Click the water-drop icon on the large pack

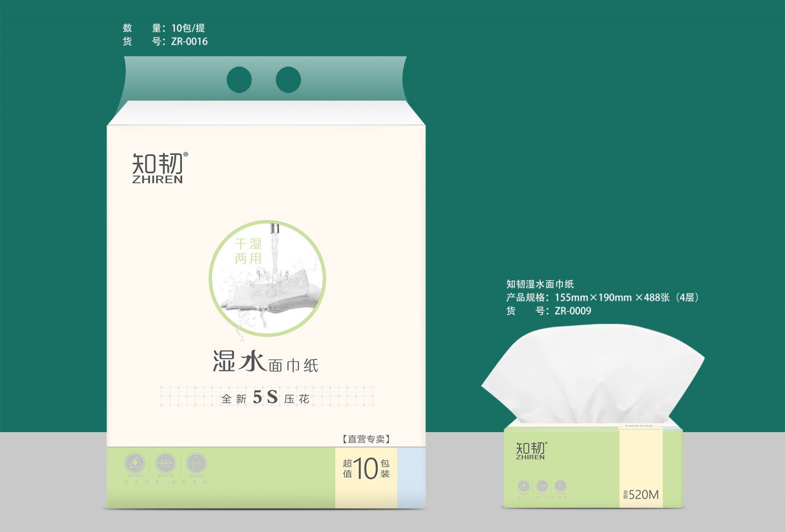135,463
